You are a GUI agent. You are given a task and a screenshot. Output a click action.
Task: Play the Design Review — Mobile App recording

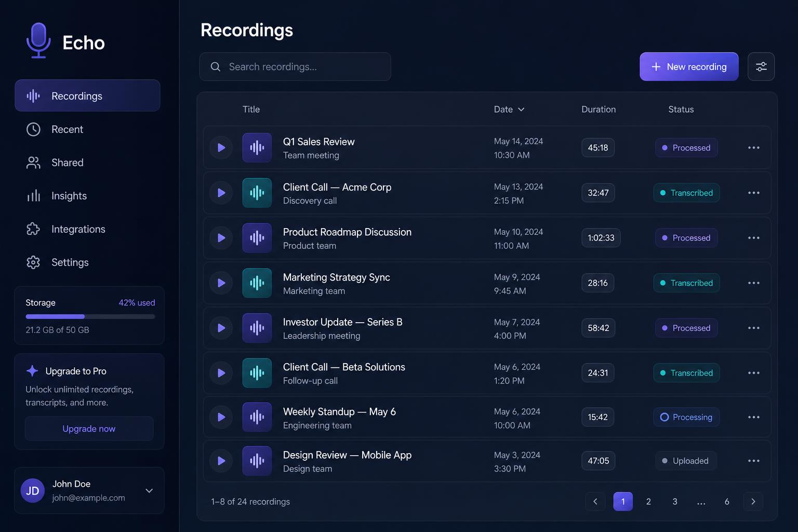(x=221, y=461)
